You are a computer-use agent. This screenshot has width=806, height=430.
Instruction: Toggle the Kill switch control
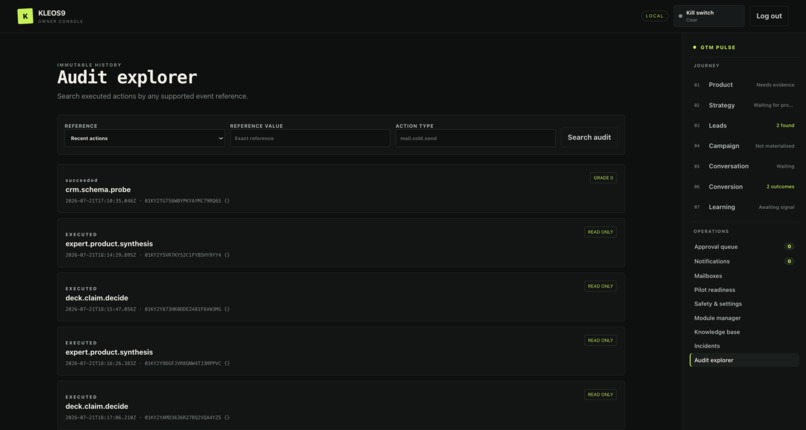[708, 16]
